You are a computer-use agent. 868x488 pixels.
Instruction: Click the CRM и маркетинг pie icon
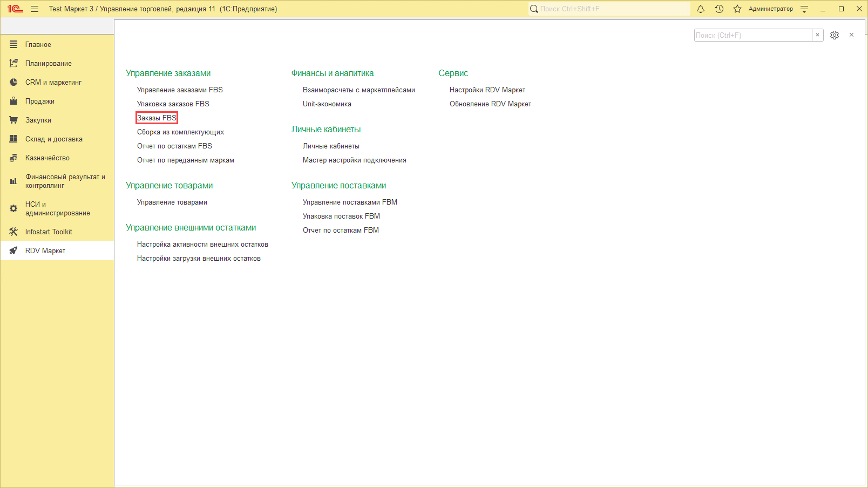pyautogui.click(x=13, y=82)
